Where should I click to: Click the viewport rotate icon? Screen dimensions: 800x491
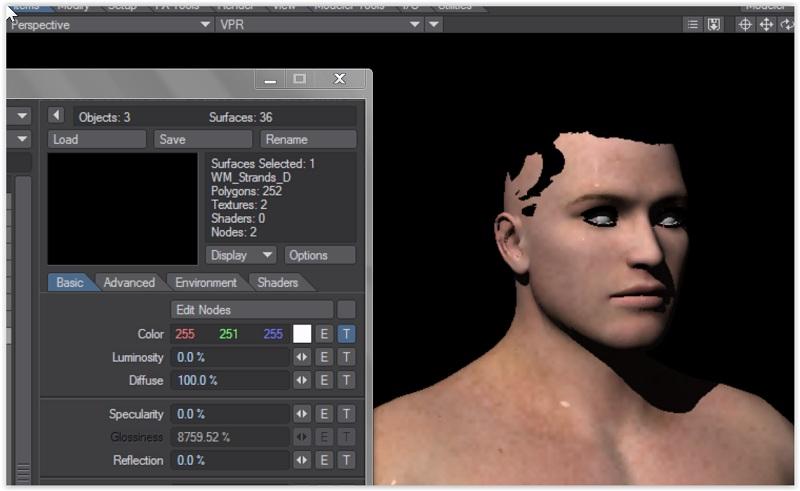(x=787, y=24)
